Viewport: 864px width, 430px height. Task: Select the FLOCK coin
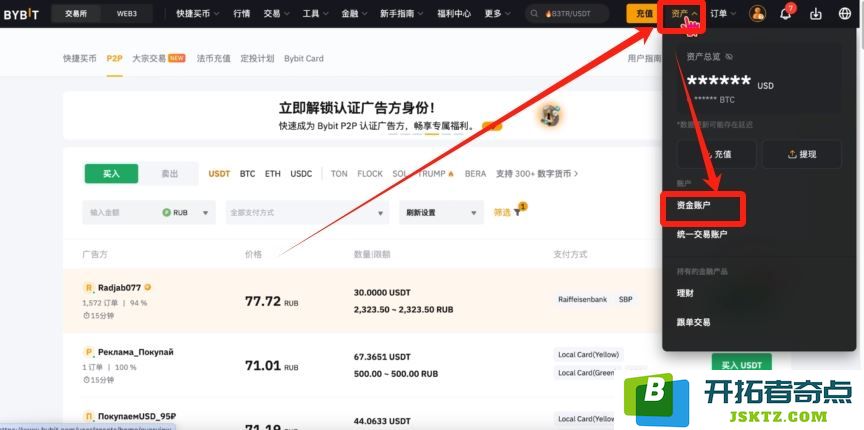[x=370, y=174]
